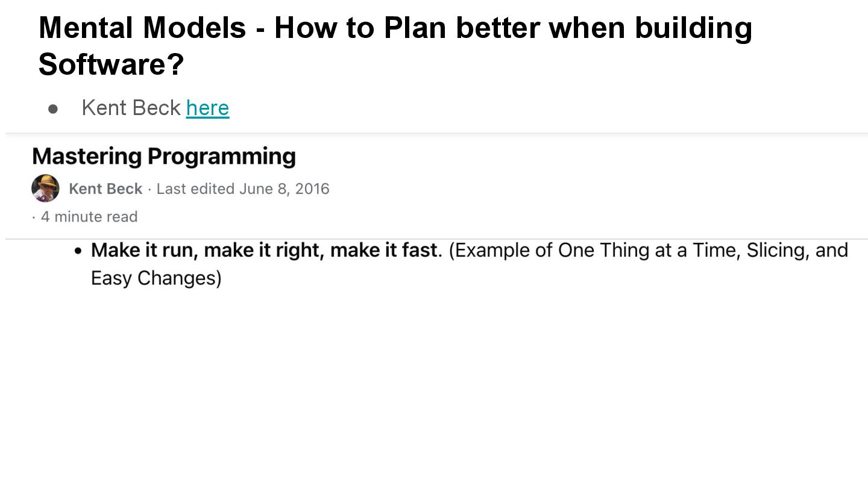Click the bold phrase "make it fast"
Viewport: 868px width, 488px height.
pyautogui.click(x=384, y=250)
